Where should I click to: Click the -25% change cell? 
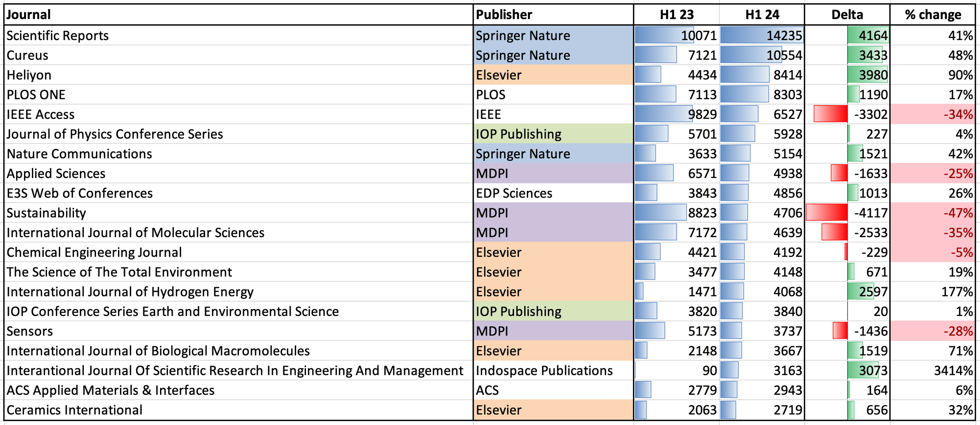(x=933, y=174)
